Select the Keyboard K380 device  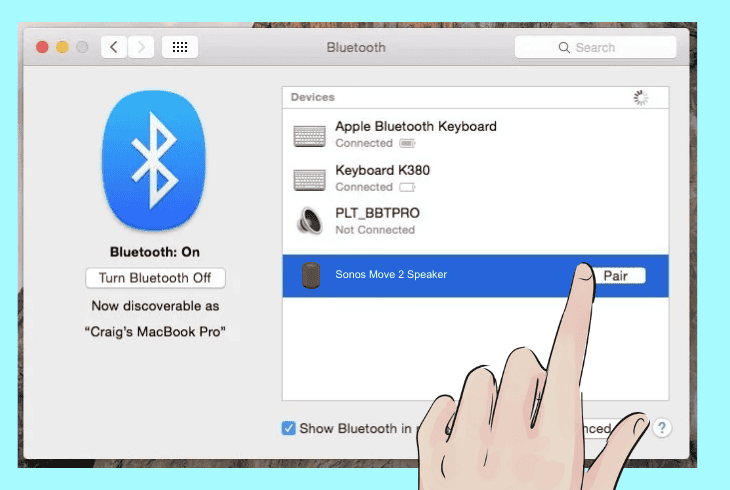point(475,178)
